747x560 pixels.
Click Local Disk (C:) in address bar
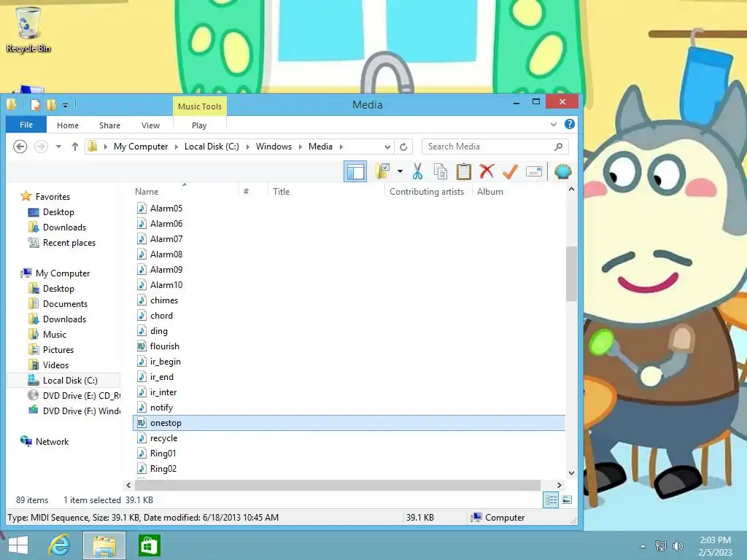pos(212,147)
